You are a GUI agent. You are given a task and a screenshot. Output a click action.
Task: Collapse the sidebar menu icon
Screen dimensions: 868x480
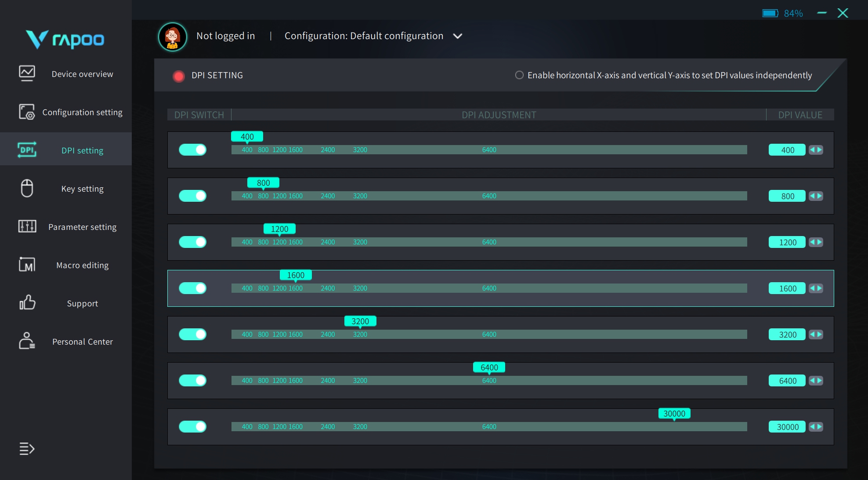pos(27,449)
